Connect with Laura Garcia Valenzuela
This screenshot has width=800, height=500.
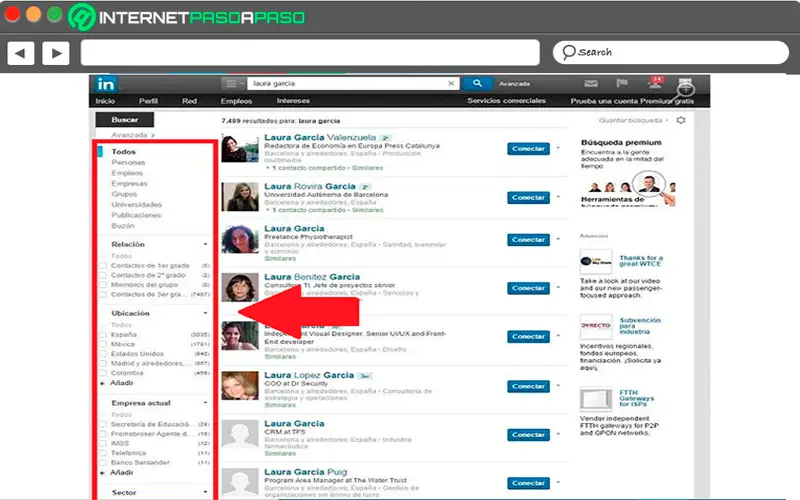(529, 148)
